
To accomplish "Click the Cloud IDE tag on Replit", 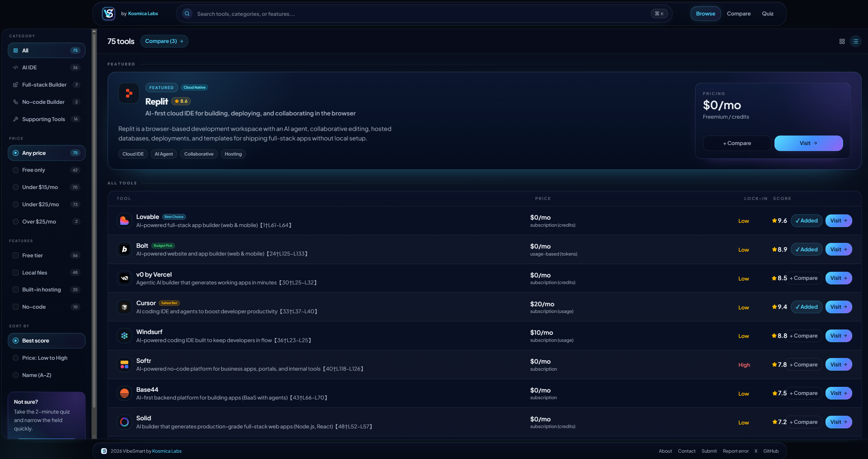I will 133,154.
